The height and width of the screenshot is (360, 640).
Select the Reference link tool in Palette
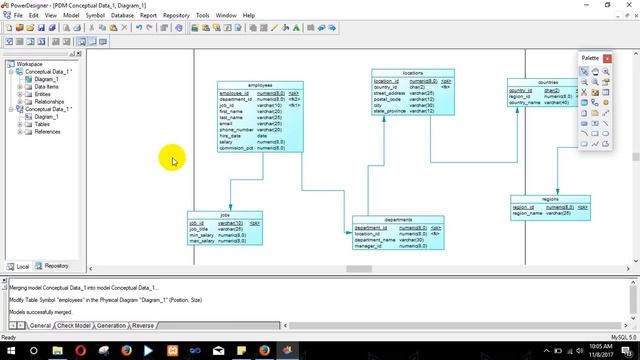[595, 103]
